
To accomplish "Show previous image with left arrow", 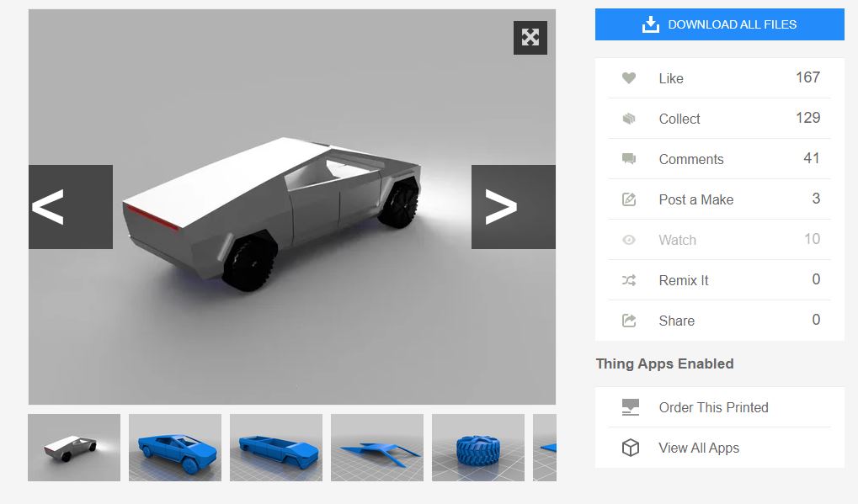I will [x=71, y=207].
